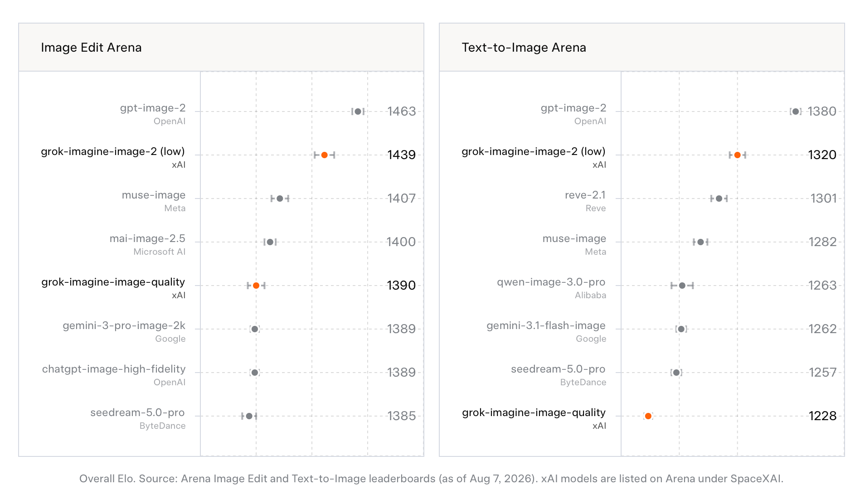This screenshot has width=865, height=504.
Task: Click the data point on the 1282 row
Action: click(x=700, y=242)
